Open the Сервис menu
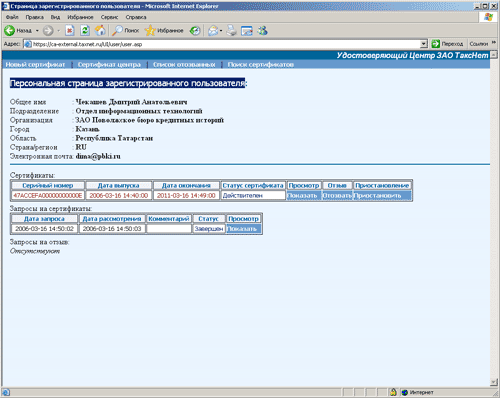500x398 pixels. click(x=109, y=17)
